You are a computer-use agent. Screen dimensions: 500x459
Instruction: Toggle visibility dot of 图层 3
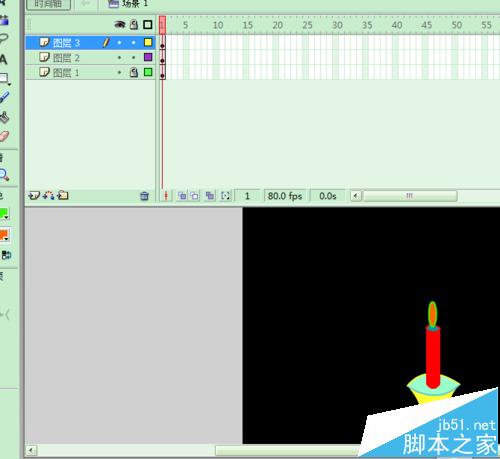point(119,43)
